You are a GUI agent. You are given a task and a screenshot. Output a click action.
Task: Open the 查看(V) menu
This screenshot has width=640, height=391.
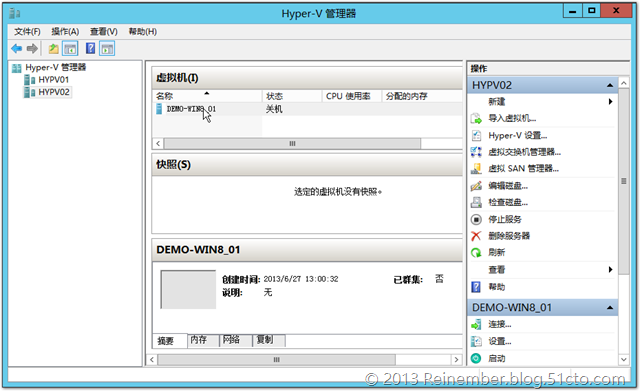pos(104,31)
